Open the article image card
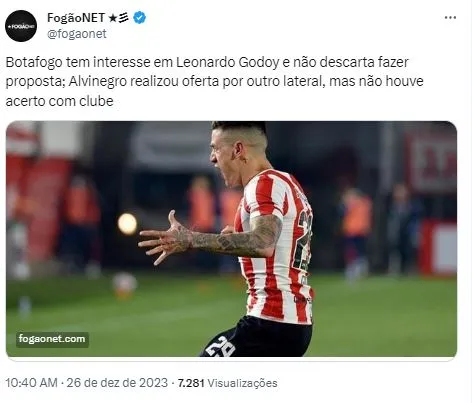Viewport: 472px width, 403px height. coord(231,239)
